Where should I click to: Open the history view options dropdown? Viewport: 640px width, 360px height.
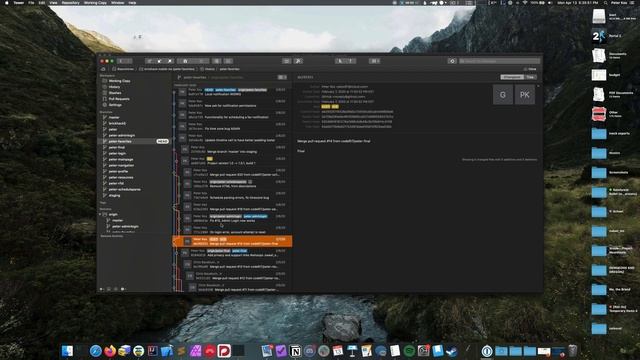point(282,77)
